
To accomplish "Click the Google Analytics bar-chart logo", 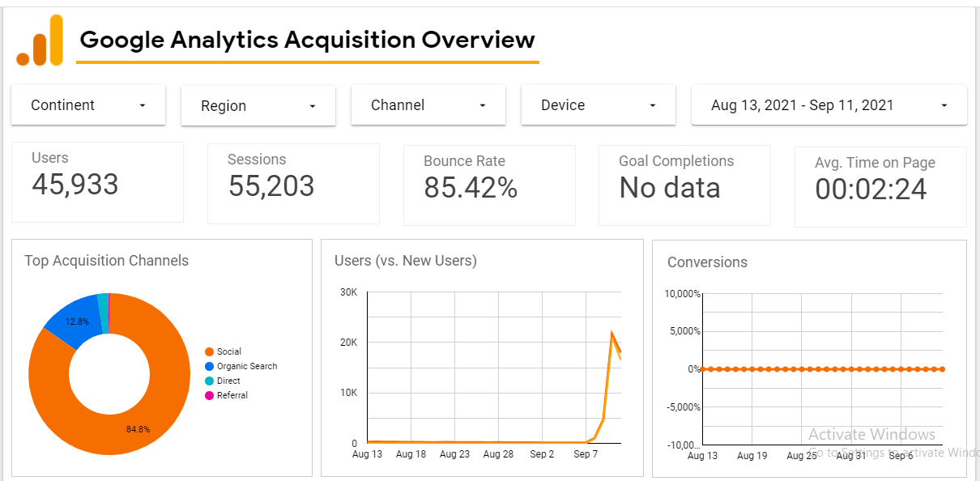I will pyautogui.click(x=39, y=40).
